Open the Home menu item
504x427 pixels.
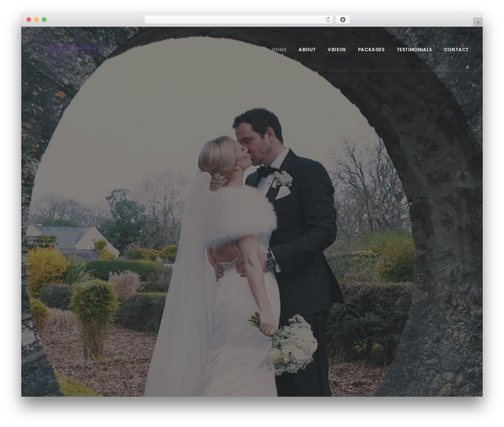click(279, 50)
